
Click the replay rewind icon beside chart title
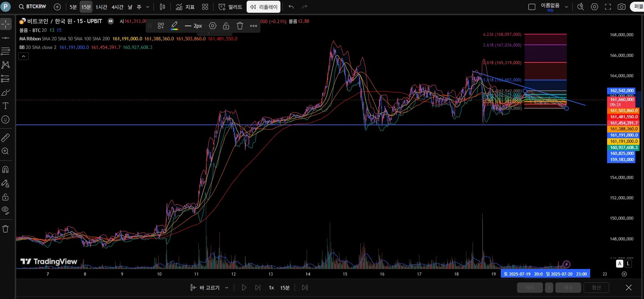[111, 21]
